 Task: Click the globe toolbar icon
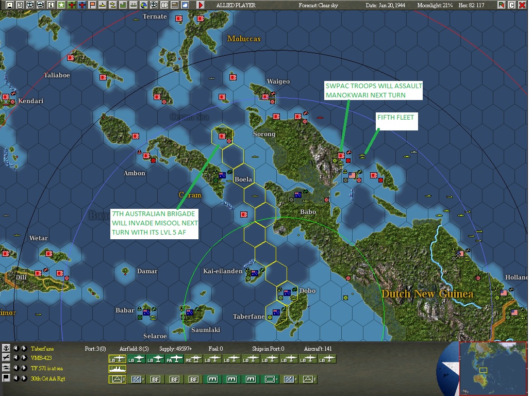143,5
